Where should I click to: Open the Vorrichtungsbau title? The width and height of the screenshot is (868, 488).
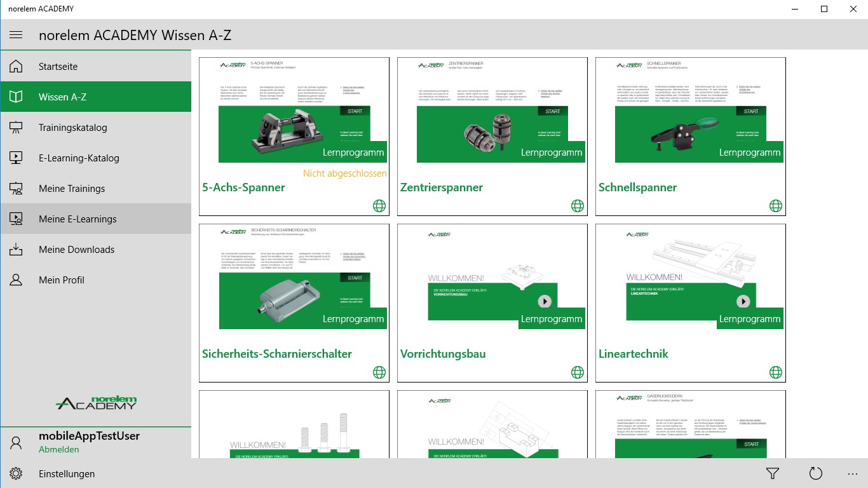coord(443,354)
